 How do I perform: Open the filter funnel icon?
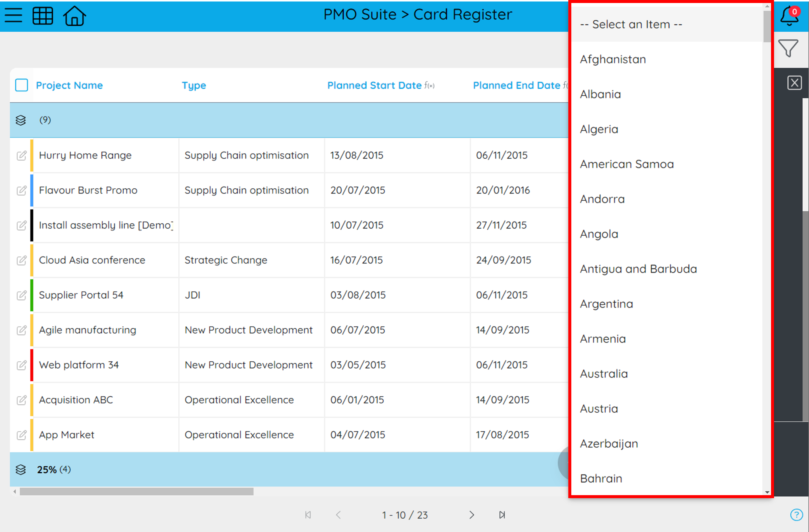[788, 48]
